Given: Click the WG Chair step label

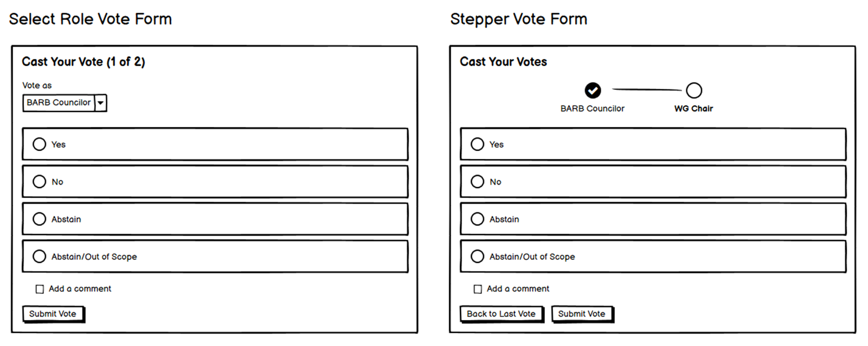Looking at the screenshot, I should tap(694, 109).
